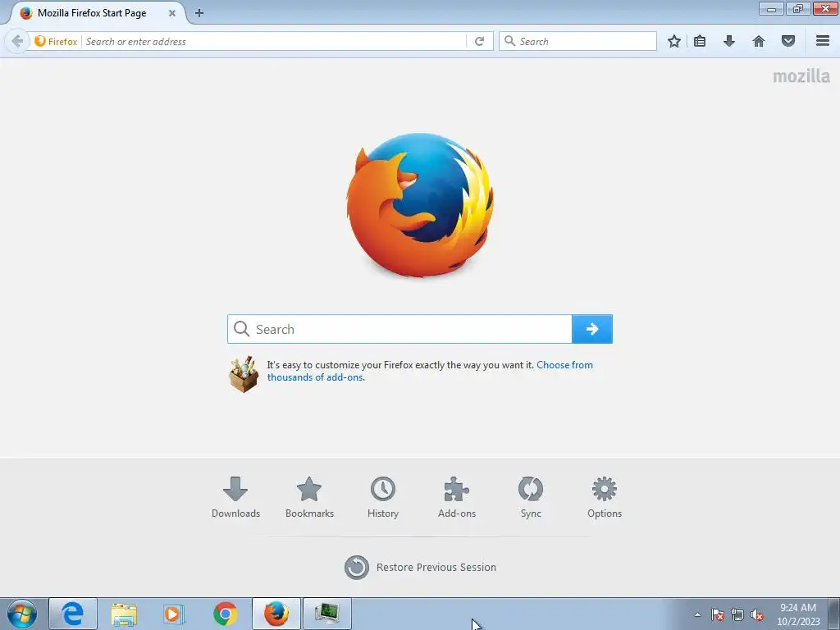Screen dimensions: 840x630
Task: Click the toolbar Search box
Action: click(x=577, y=41)
